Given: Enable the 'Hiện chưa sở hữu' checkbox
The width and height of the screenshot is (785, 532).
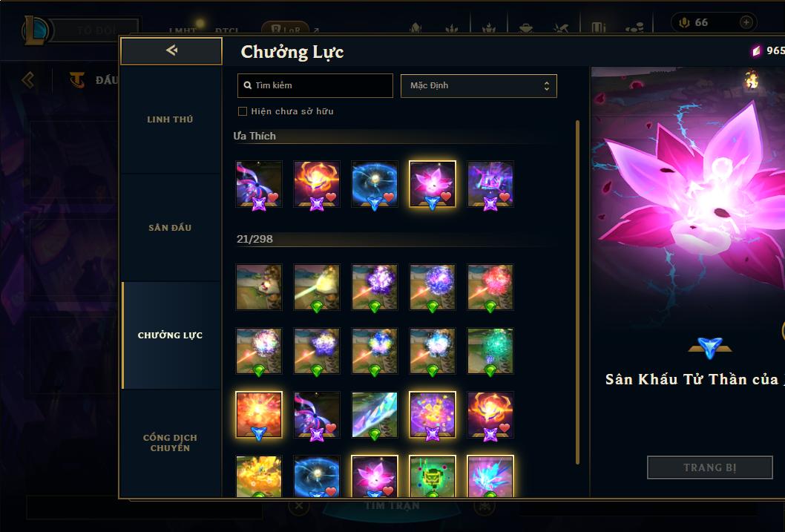Looking at the screenshot, I should (x=243, y=111).
